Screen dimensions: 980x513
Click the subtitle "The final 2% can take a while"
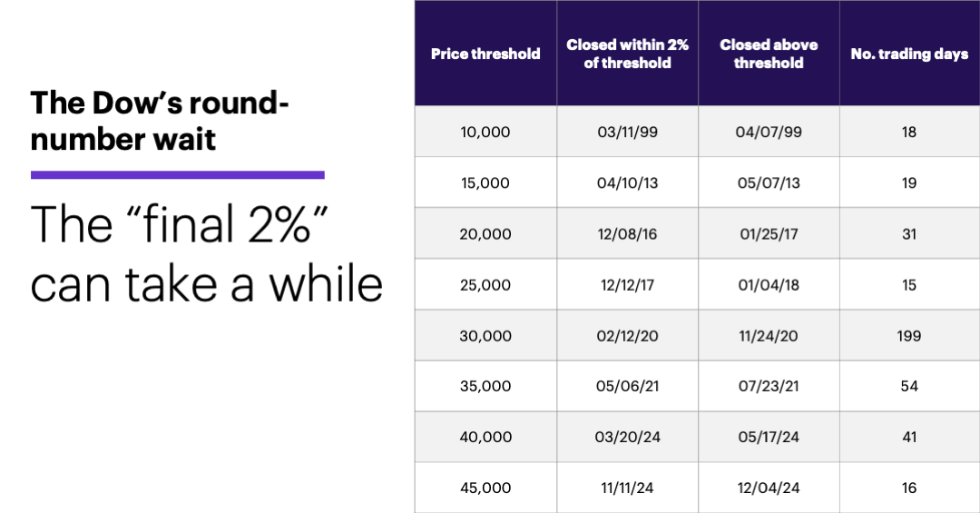pos(206,254)
